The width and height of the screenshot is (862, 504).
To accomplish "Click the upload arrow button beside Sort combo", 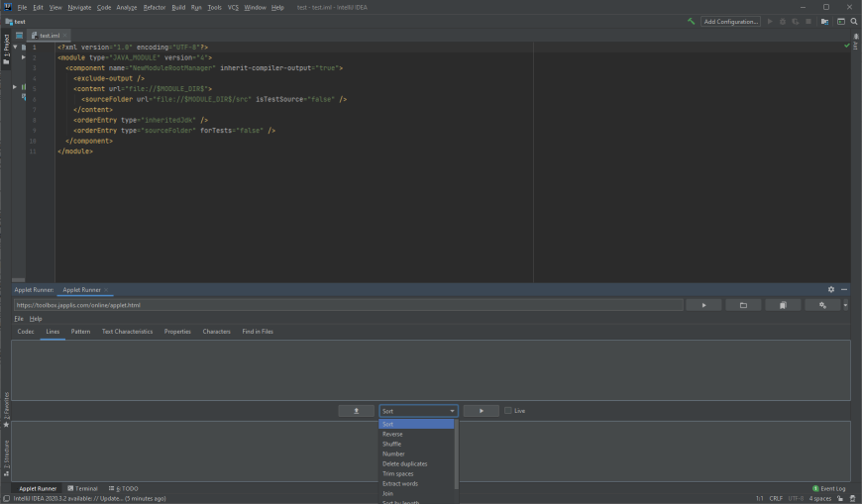I will (x=357, y=411).
